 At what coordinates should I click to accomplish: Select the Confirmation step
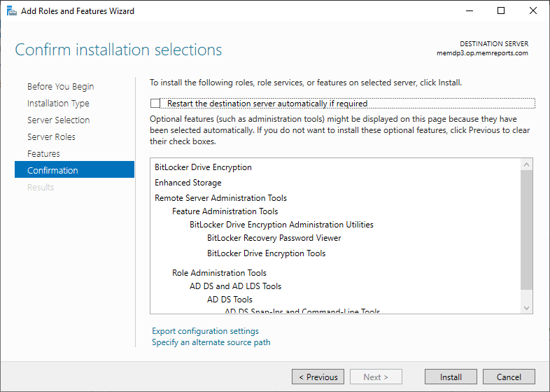click(x=52, y=171)
